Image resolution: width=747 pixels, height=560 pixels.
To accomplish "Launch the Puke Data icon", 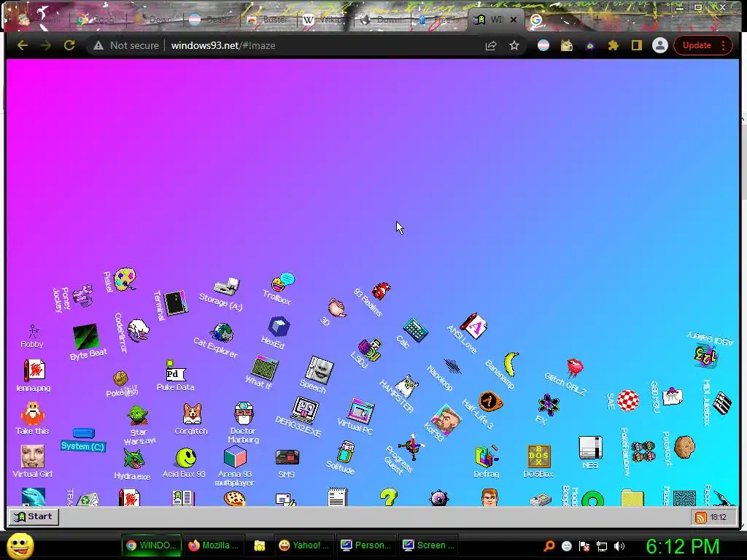I will [175, 371].
